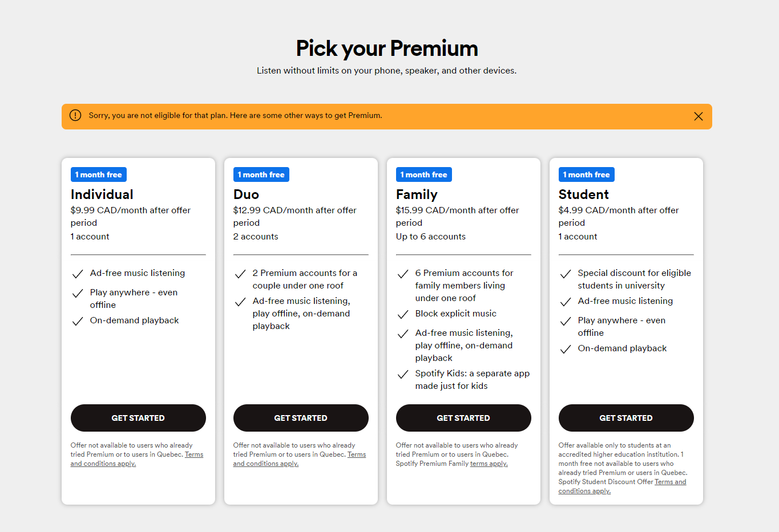Click the Family plan title

417,194
